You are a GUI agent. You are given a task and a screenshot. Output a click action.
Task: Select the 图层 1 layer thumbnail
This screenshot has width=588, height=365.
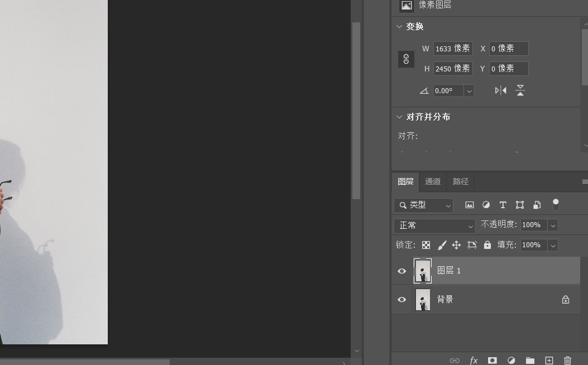[423, 271]
